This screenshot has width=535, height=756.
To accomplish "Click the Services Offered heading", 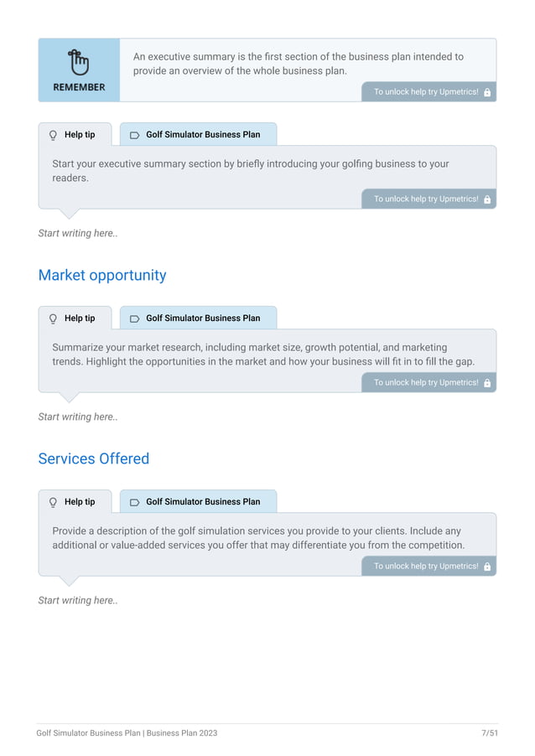I will pyautogui.click(x=94, y=458).
